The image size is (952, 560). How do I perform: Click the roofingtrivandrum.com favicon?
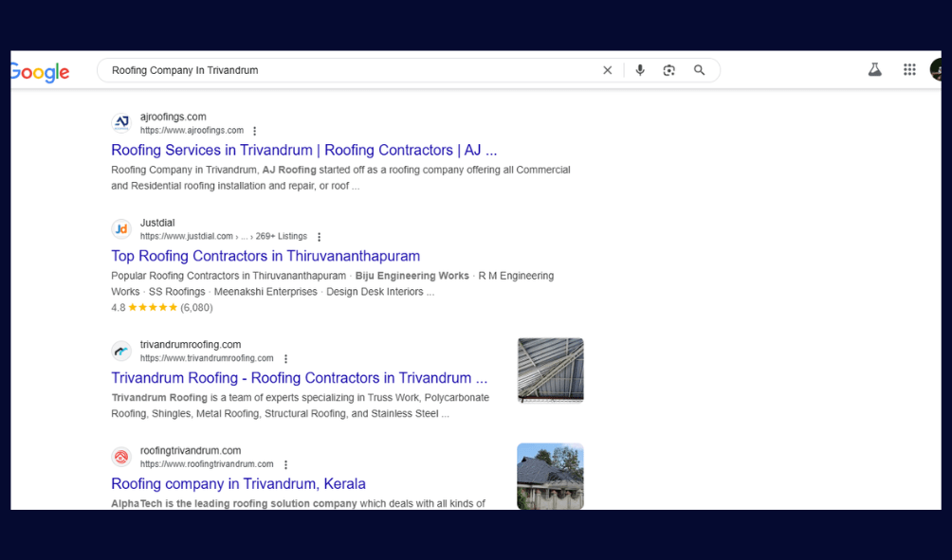coord(121,457)
